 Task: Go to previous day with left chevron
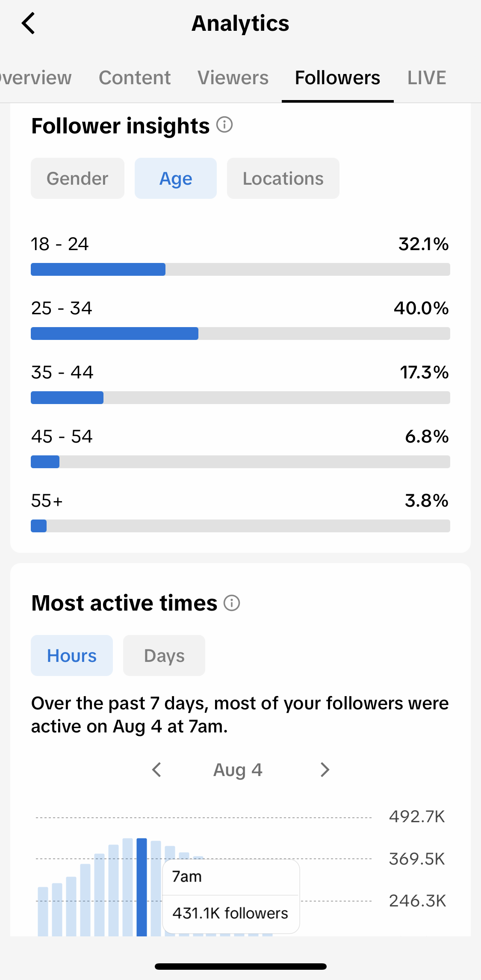[157, 770]
